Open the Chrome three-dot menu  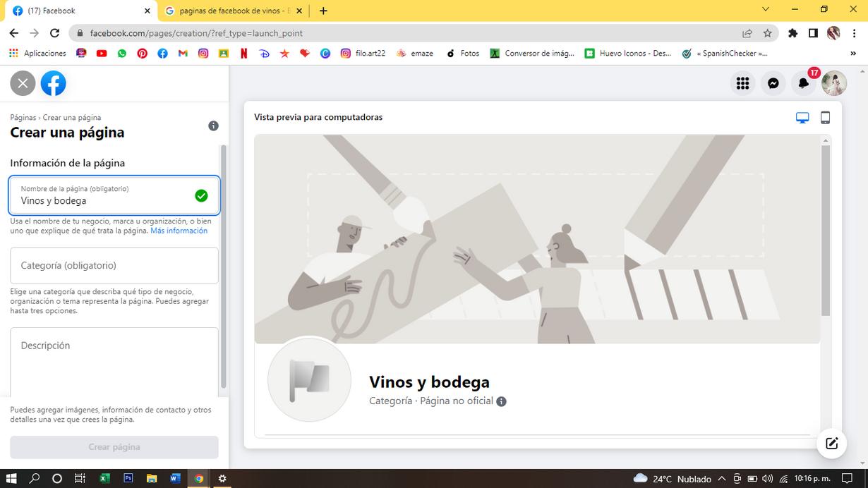[855, 33]
